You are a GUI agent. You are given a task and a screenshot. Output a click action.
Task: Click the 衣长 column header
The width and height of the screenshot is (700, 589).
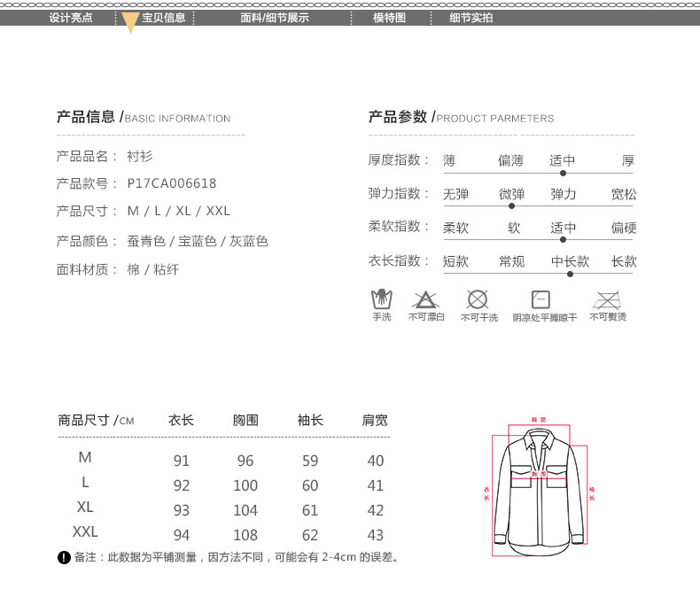[x=181, y=420]
